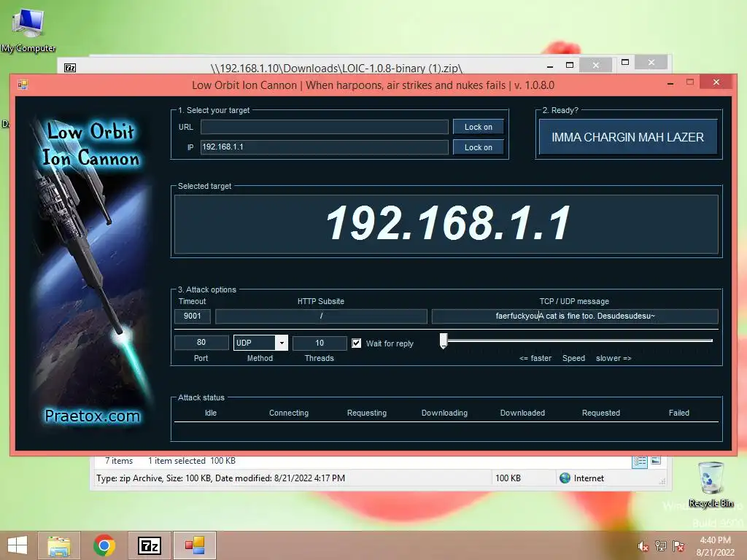Open My Computer desktop icon
The image size is (747, 560).
click(28, 31)
